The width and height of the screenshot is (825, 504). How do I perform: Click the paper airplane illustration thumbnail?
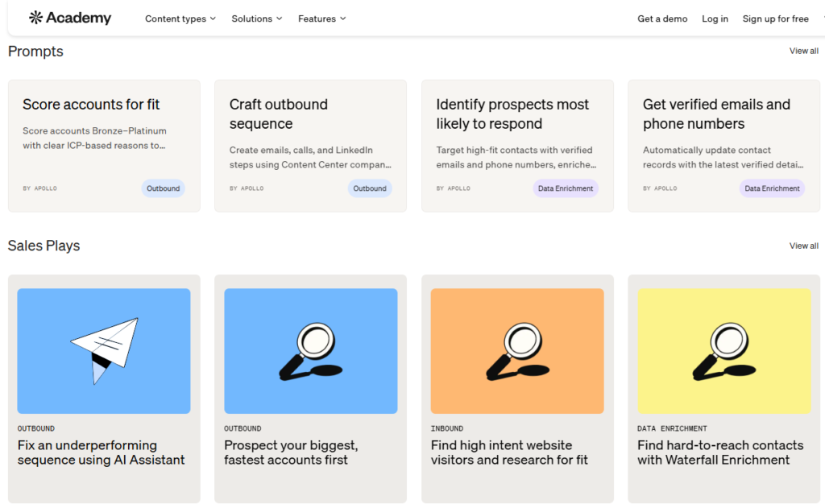(104, 350)
